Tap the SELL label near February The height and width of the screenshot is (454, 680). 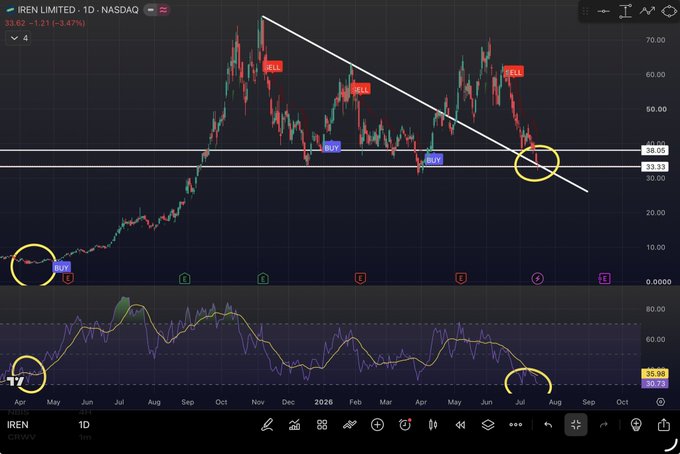360,89
